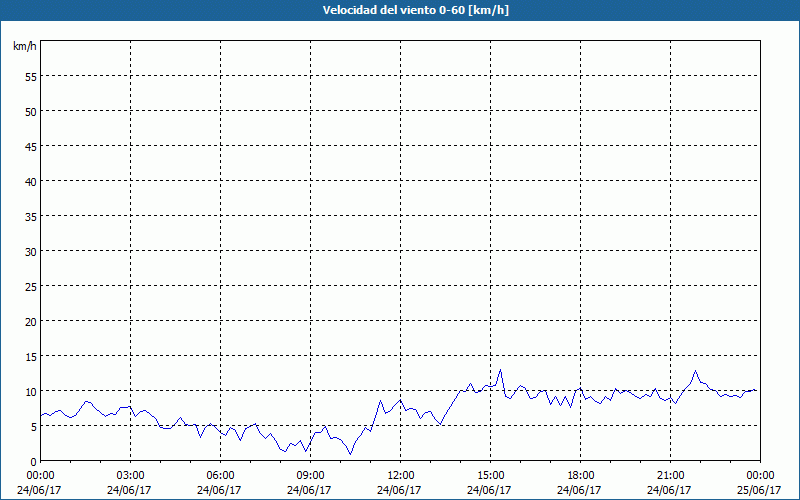The image size is (800, 500).
Task: Pick the 35 tick label on the y-axis
Action: 31,216
